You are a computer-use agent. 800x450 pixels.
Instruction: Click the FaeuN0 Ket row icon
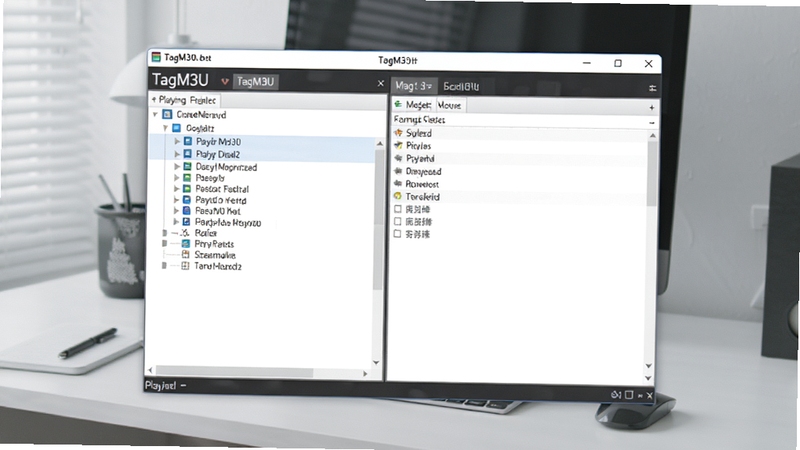pyautogui.click(x=187, y=211)
